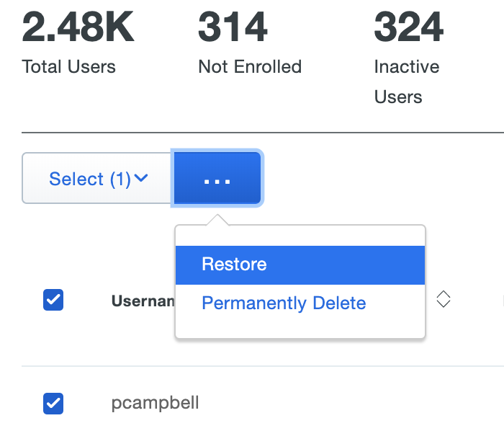This screenshot has height=431, width=504.
Task: Click the chevron arrow on Select (1)
Action: pyautogui.click(x=141, y=178)
